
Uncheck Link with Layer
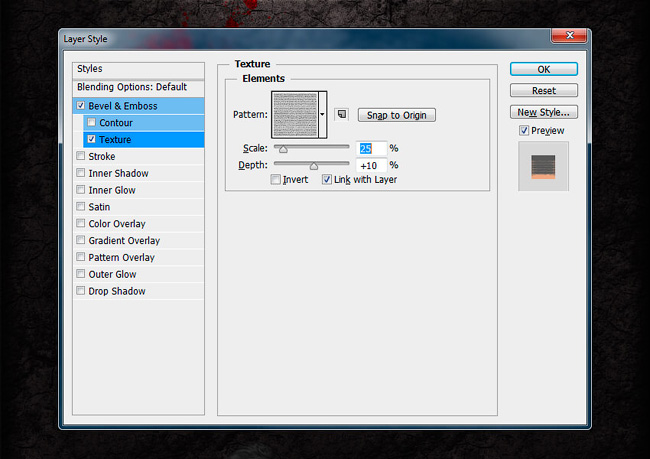(327, 179)
